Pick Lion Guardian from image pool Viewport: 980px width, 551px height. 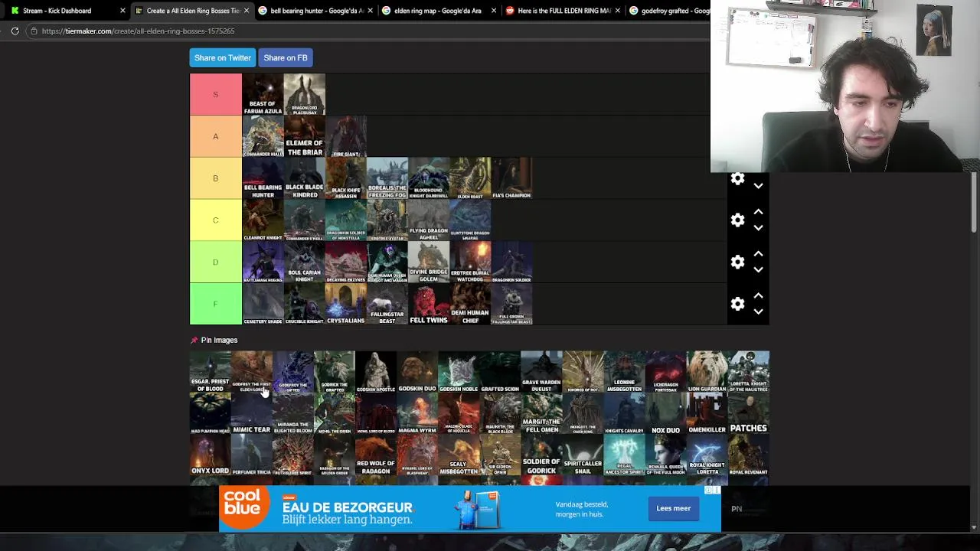click(x=707, y=372)
